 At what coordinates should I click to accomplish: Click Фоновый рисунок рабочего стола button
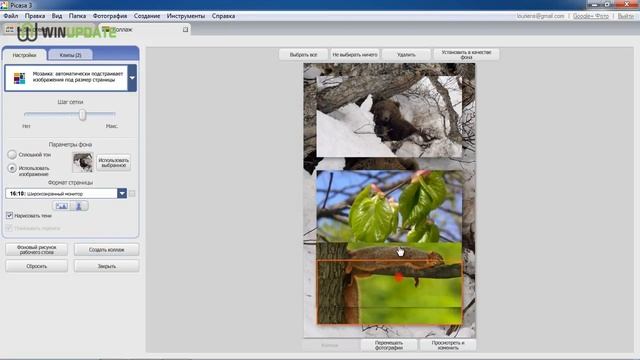pos(36,250)
